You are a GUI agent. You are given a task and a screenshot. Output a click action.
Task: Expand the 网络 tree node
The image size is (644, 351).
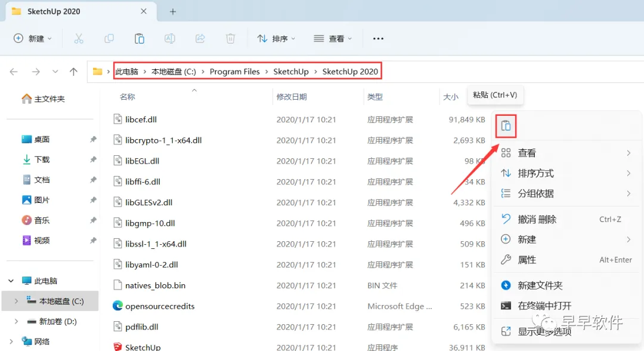[11, 341]
